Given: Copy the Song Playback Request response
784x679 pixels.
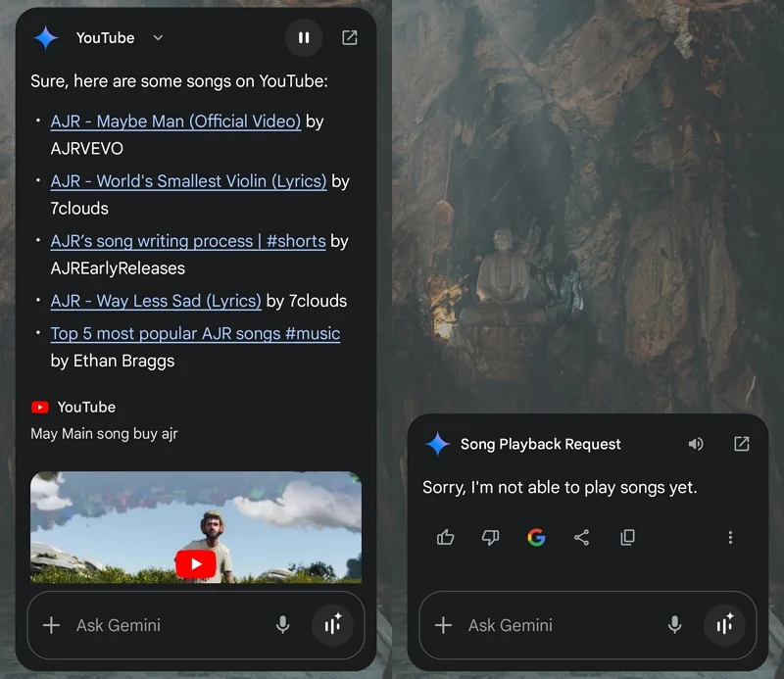Looking at the screenshot, I should pyautogui.click(x=627, y=538).
